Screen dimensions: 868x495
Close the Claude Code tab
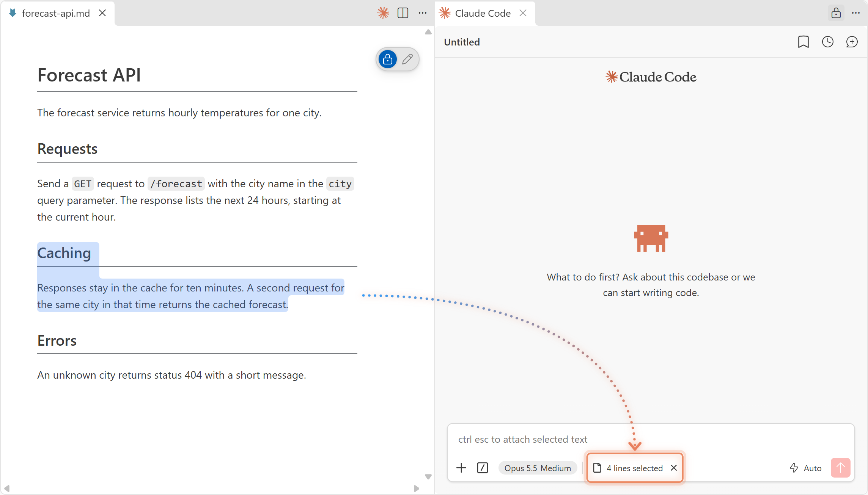(x=523, y=13)
